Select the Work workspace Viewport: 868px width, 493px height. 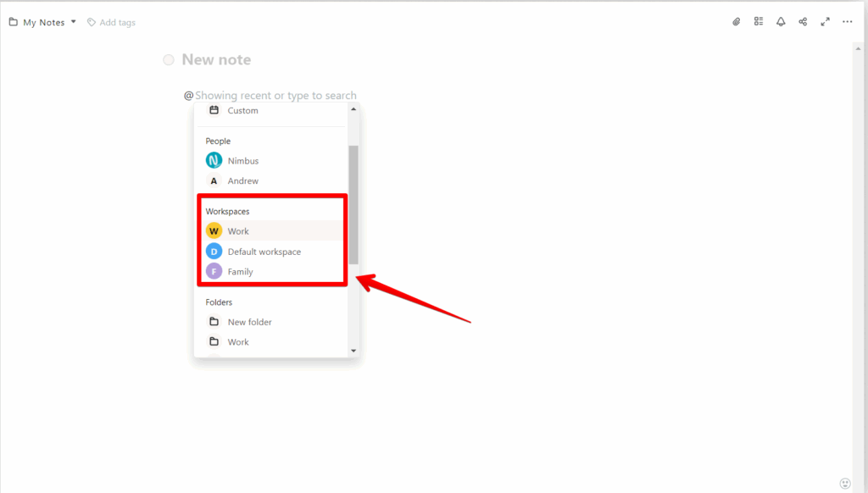coord(238,231)
